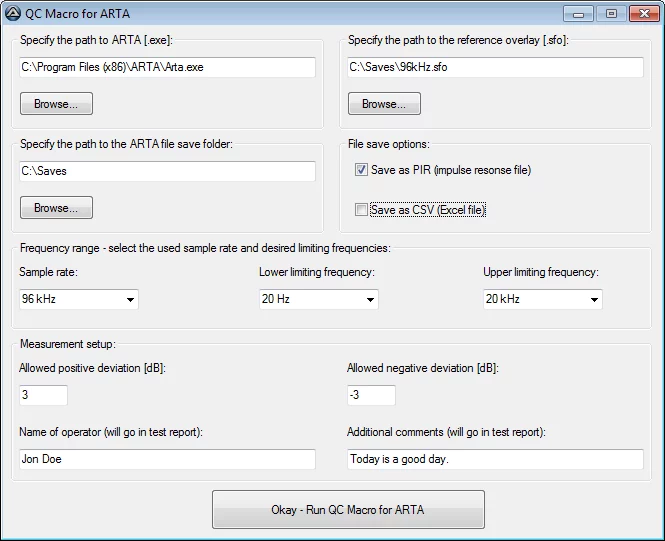This screenshot has width=665, height=541.
Task: Browse for the ARTA exe path
Action: coord(56,103)
